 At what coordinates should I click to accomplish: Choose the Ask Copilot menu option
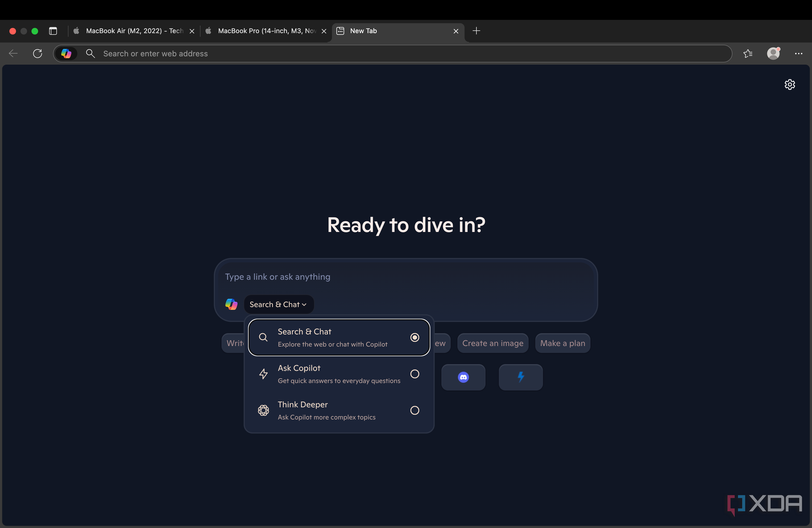click(339, 374)
